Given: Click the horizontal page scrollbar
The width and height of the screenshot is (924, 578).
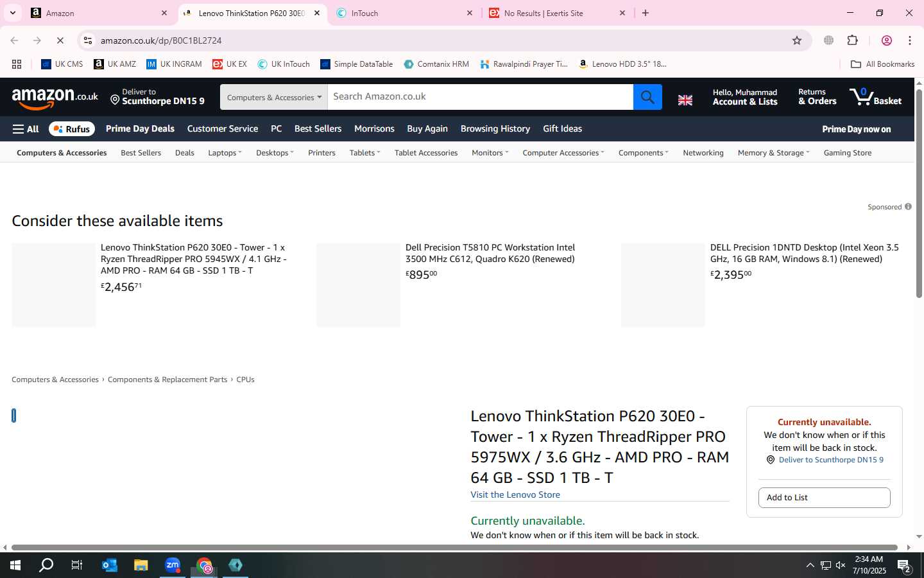Looking at the screenshot, I should tap(454, 548).
